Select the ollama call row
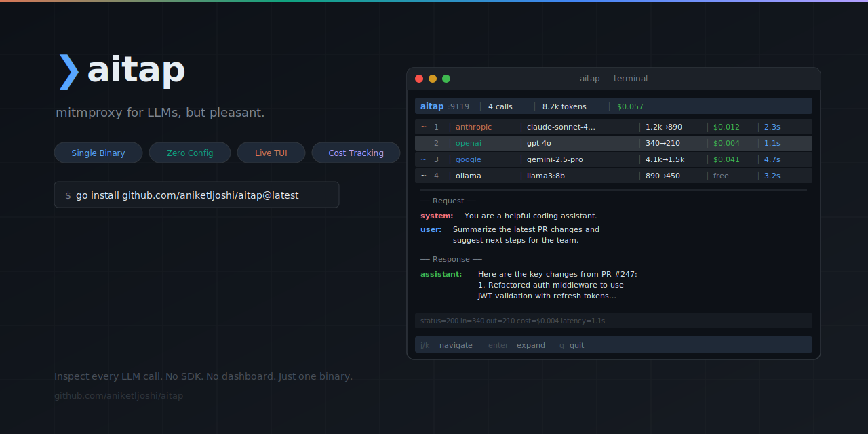The width and height of the screenshot is (868, 434). click(614, 176)
